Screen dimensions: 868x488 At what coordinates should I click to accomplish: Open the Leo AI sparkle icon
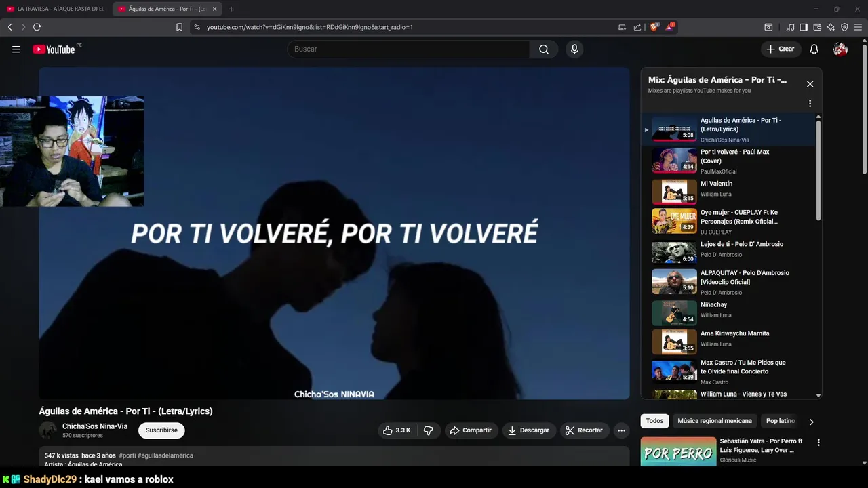[x=831, y=27]
